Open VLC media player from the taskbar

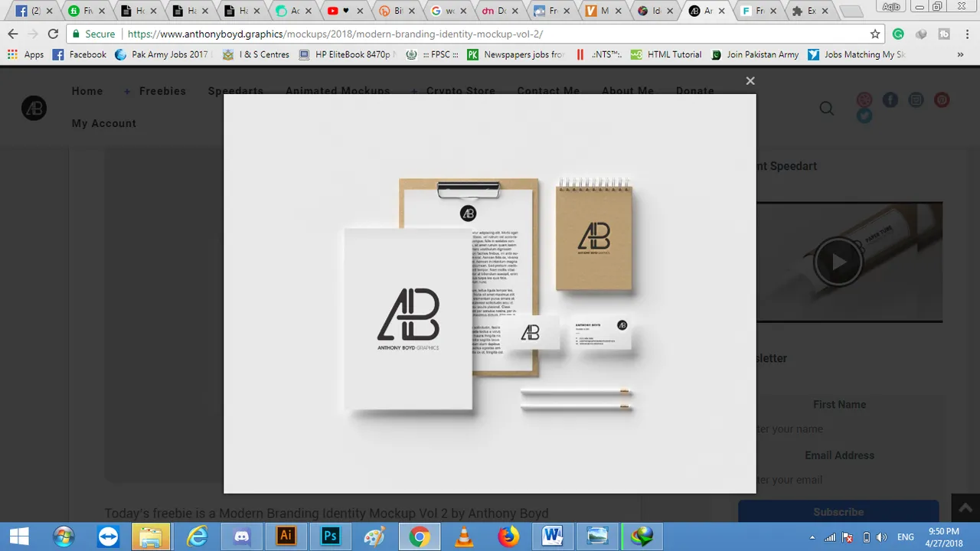point(463,536)
